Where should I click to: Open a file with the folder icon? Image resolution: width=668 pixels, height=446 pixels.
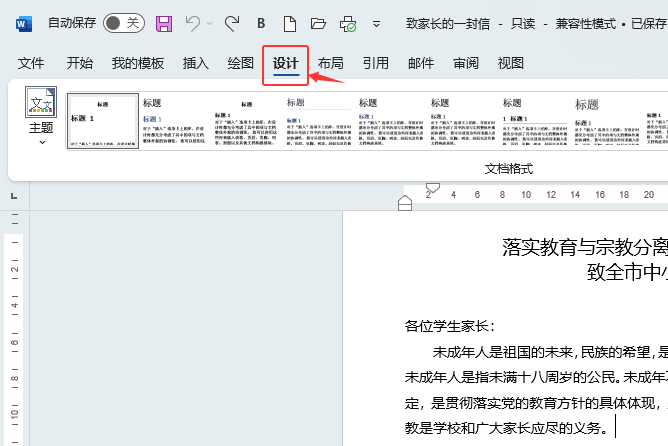[318, 23]
